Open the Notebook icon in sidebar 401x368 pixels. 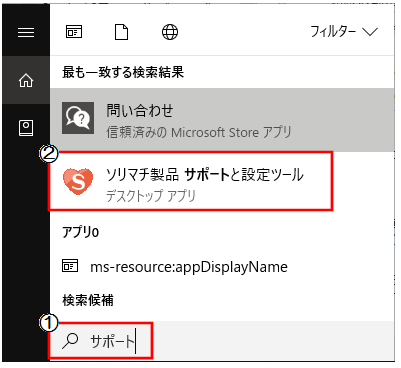[x=26, y=128]
